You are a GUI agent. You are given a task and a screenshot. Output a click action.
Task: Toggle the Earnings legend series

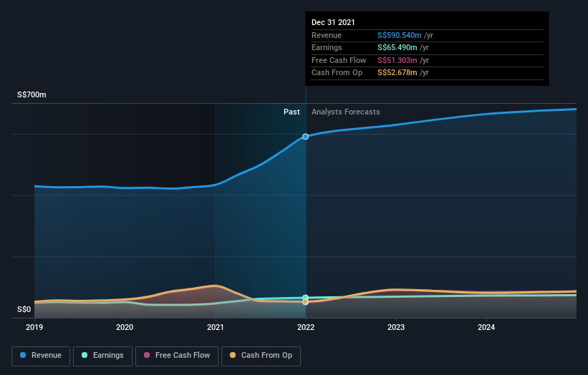[x=102, y=356]
